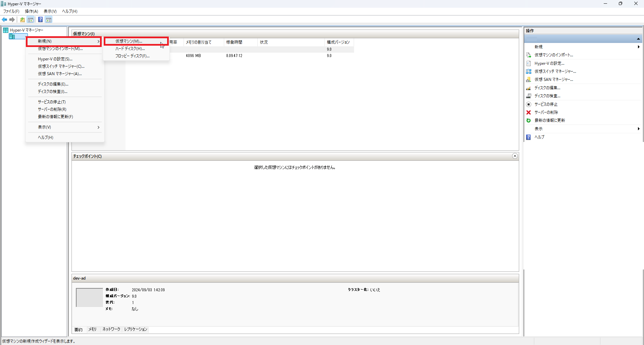
Task: Open the ファイル(F) menu
Action: (x=11, y=11)
